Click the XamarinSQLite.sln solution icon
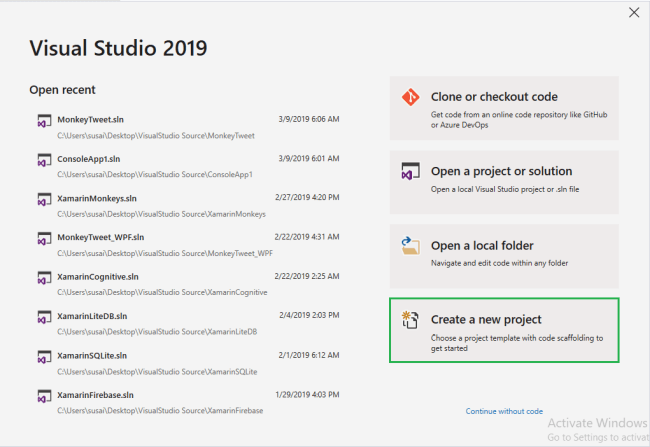The width and height of the screenshot is (650, 447). pyautogui.click(x=44, y=358)
